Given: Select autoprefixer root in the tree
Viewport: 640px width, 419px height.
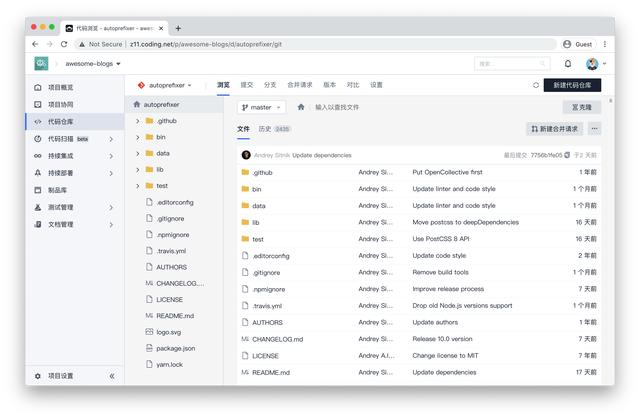Looking at the screenshot, I should pos(174,104).
